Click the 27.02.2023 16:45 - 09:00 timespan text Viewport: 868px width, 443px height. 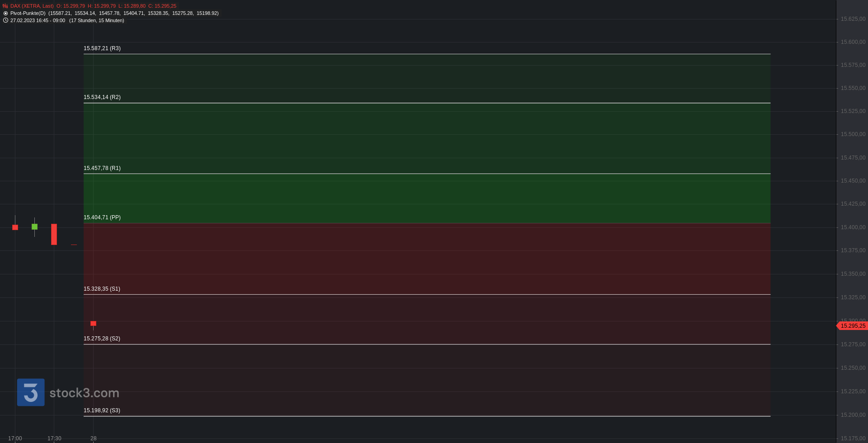pyautogui.click(x=38, y=21)
